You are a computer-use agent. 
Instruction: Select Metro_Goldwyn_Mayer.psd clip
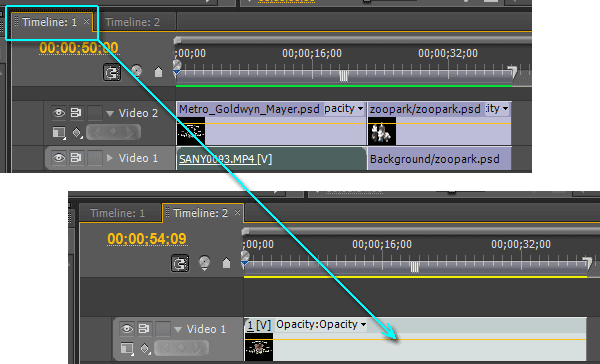click(x=271, y=123)
